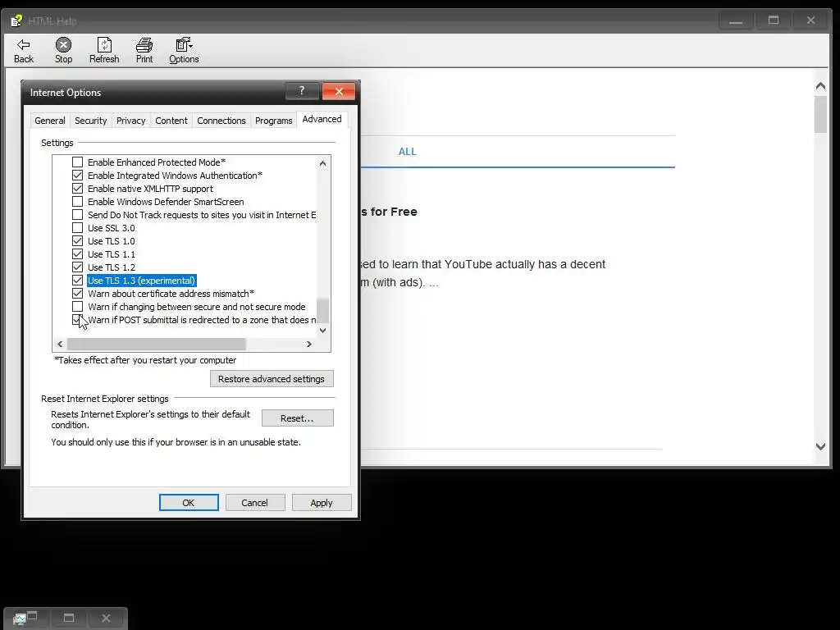
Task: Maximize the HTML Help window
Action: pos(773,21)
